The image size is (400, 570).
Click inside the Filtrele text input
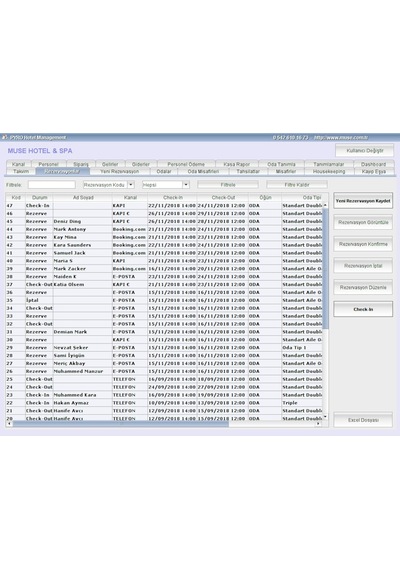coord(52,185)
